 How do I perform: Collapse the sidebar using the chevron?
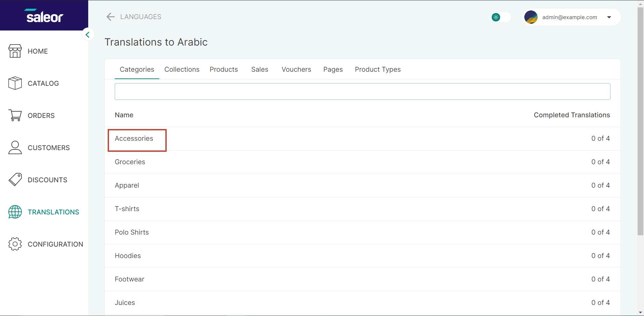point(88,35)
